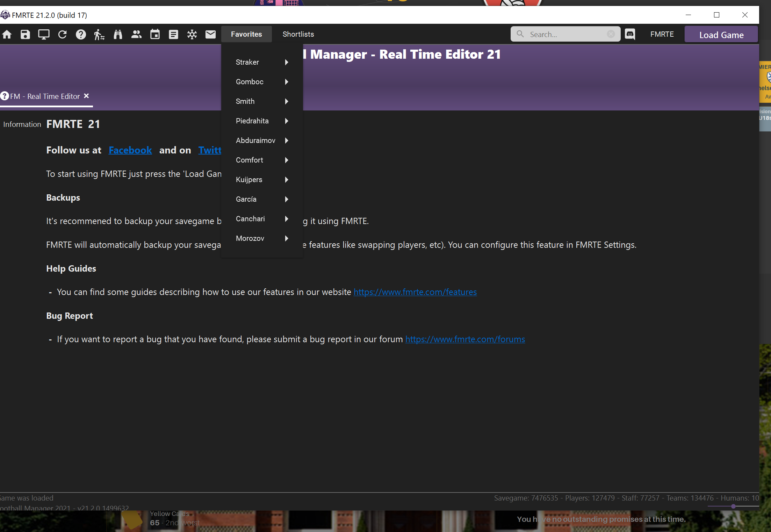Expand the Morozov submenu arrow
The width and height of the screenshot is (771, 532).
click(x=287, y=238)
